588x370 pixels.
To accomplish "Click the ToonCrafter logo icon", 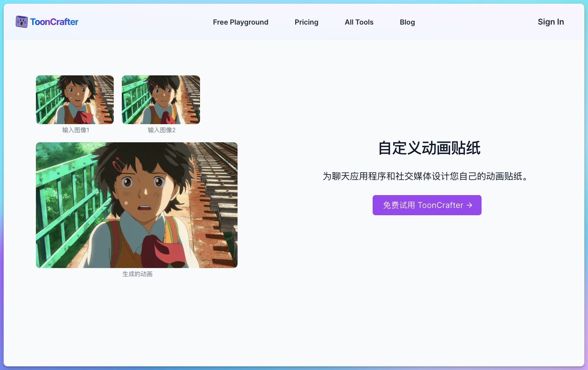I will (22, 22).
